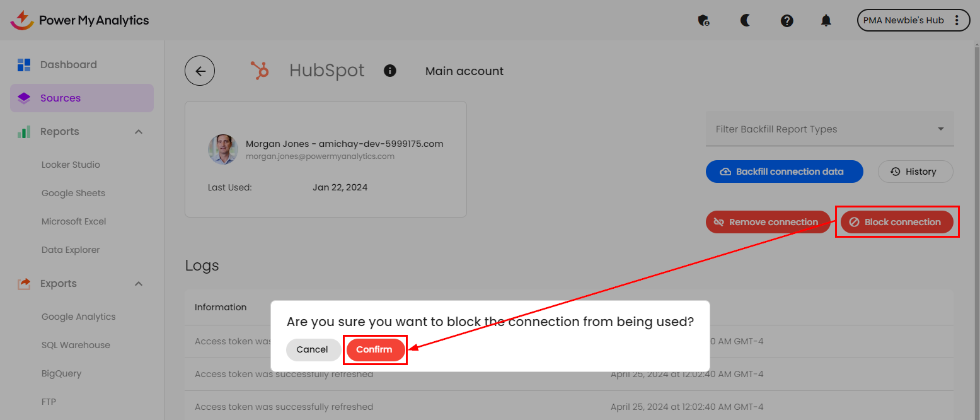The height and width of the screenshot is (420, 980).
Task: Go to BigQuery exports
Action: [61, 373]
